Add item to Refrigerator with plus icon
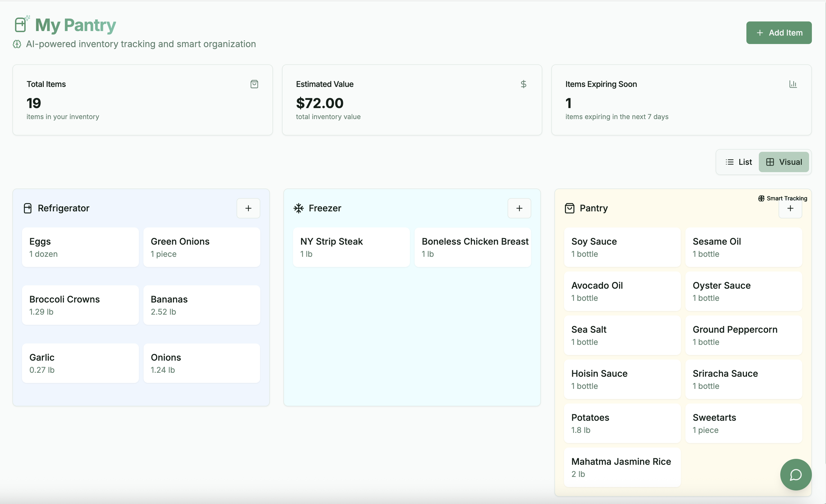826x504 pixels. click(x=248, y=208)
